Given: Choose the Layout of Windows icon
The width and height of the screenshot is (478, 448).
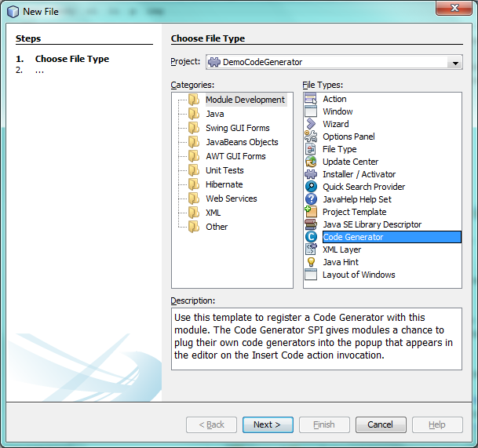Looking at the screenshot, I should (310, 275).
